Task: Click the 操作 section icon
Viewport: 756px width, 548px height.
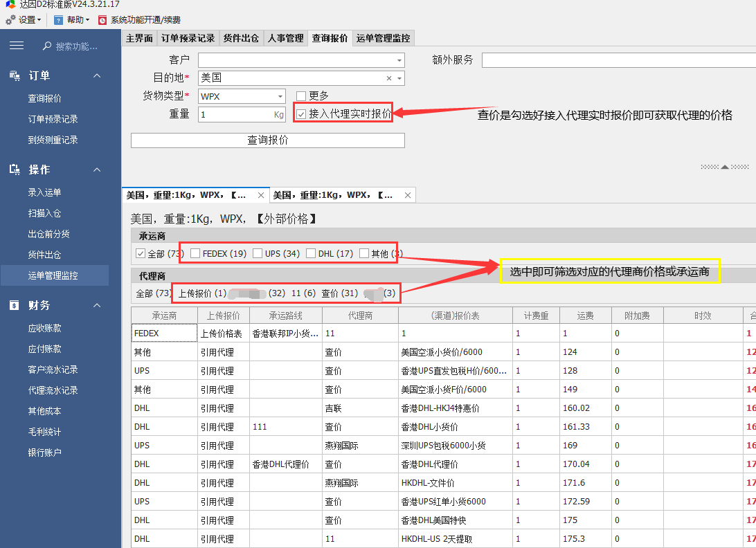Action: coord(15,170)
